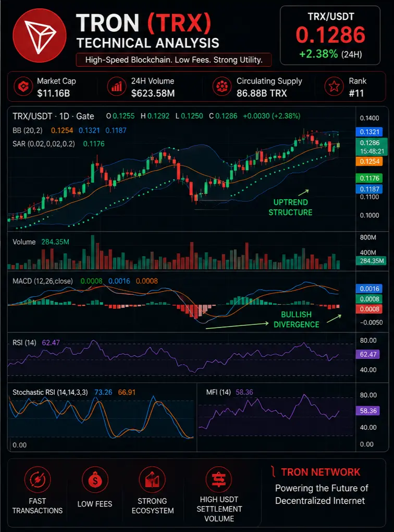Click the UPTREND STRUCTURE annotation text
The height and width of the screenshot is (532, 394).
(x=290, y=207)
